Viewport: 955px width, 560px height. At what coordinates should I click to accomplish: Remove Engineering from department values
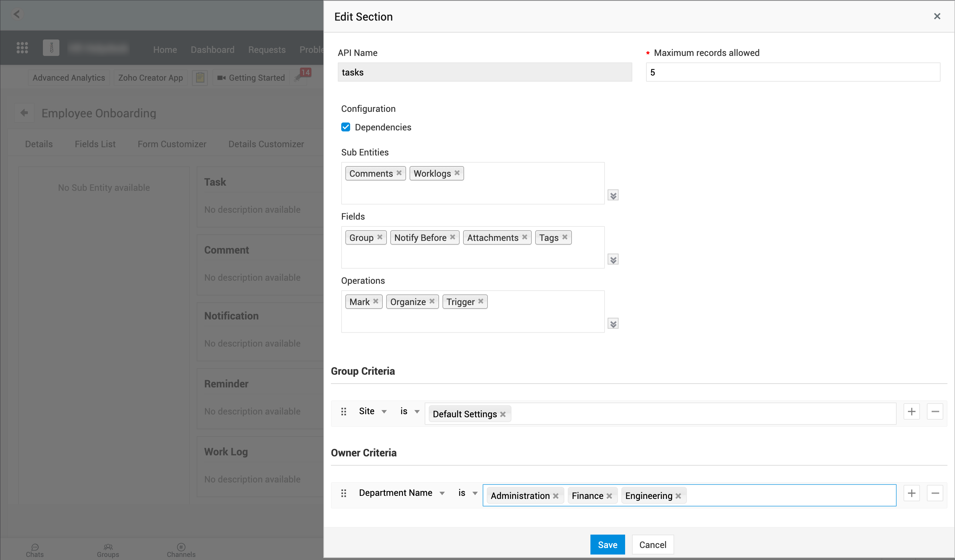[x=678, y=496]
